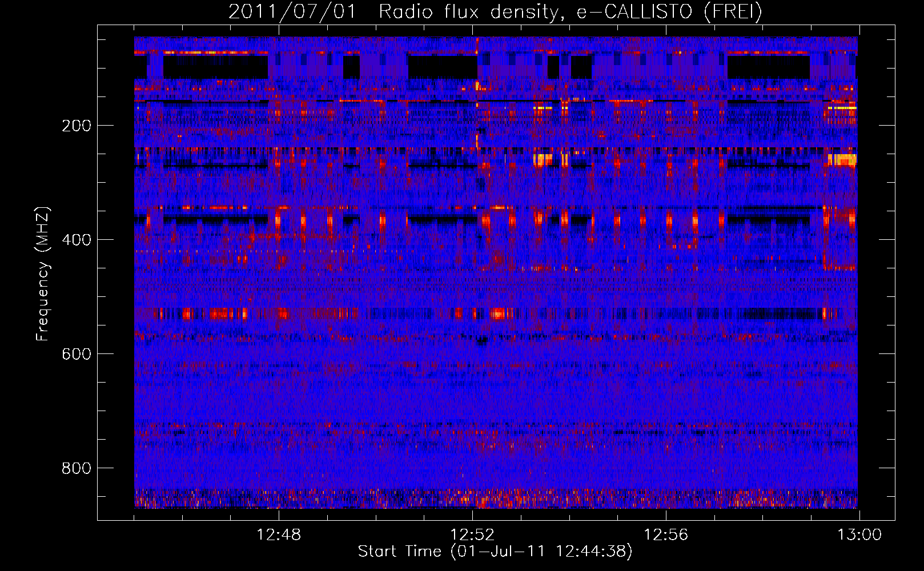Image resolution: width=924 pixels, height=571 pixels.
Task: Click the 'Frequency (MHZ)' axis title
Action: tap(43, 274)
